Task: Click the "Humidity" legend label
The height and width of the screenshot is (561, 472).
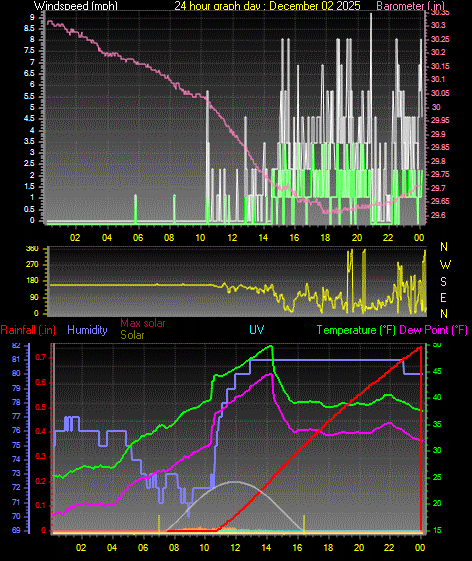Action: click(87, 330)
